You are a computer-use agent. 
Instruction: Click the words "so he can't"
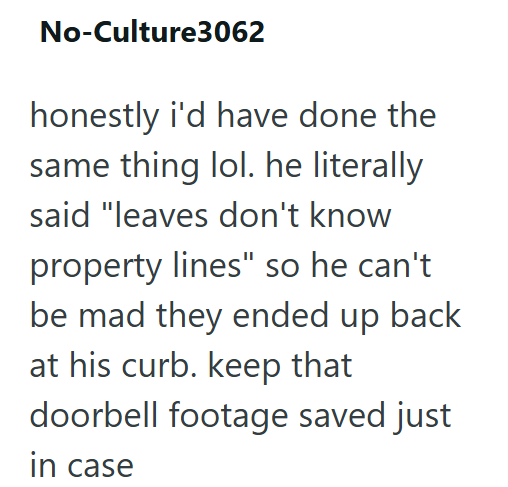[x=348, y=266]
